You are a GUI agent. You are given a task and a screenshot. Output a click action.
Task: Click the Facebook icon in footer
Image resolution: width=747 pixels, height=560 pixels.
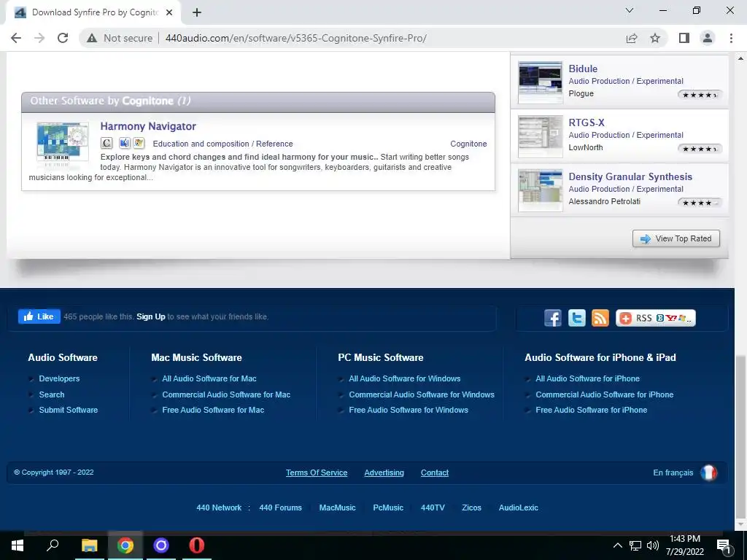click(553, 318)
